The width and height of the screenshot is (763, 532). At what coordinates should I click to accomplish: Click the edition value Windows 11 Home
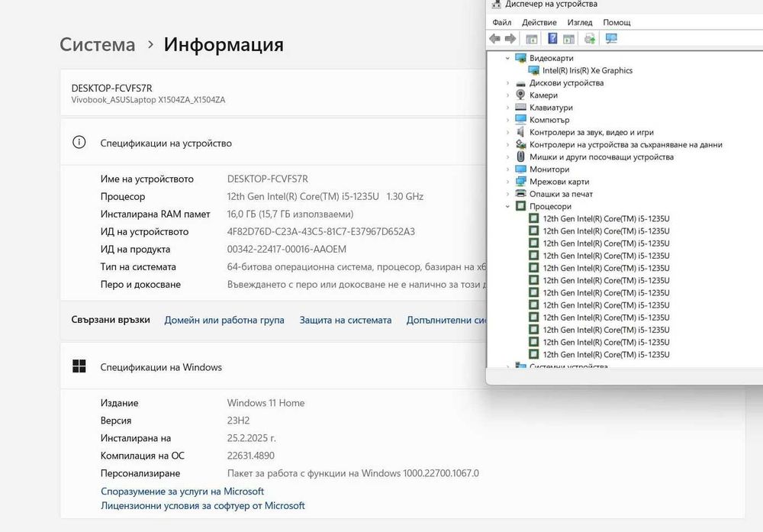click(266, 403)
